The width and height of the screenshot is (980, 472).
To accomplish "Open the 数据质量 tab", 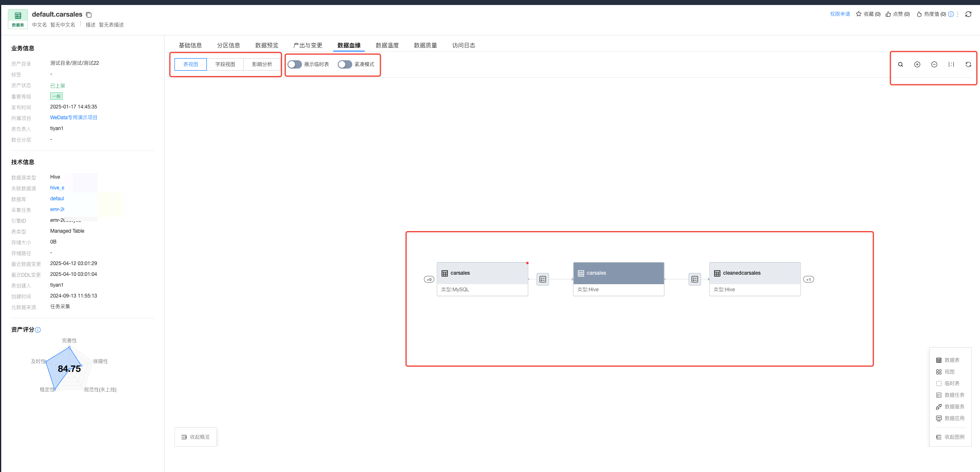I will [425, 45].
